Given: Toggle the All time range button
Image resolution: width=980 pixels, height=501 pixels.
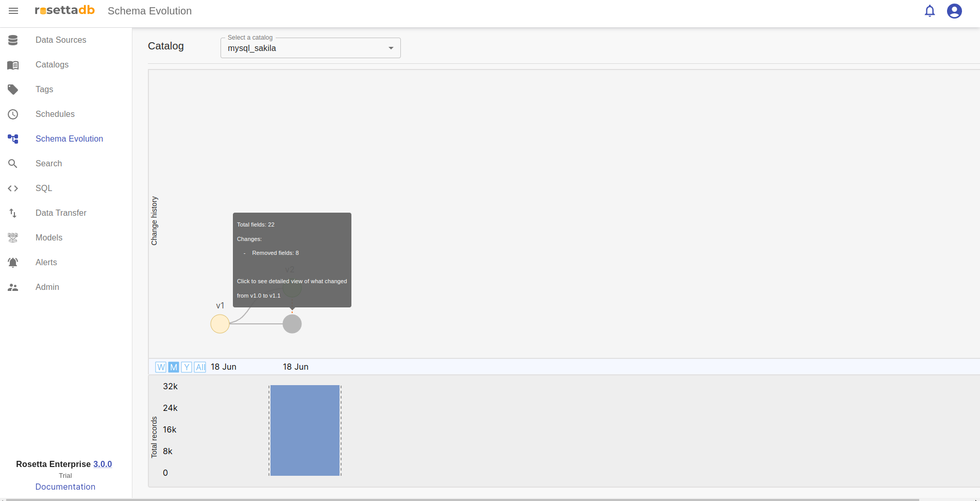Looking at the screenshot, I should coord(200,367).
